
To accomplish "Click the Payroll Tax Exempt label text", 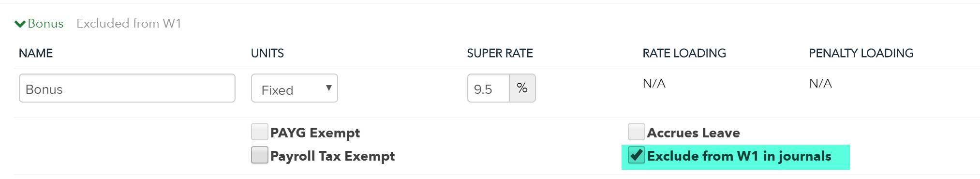I will point(332,156).
